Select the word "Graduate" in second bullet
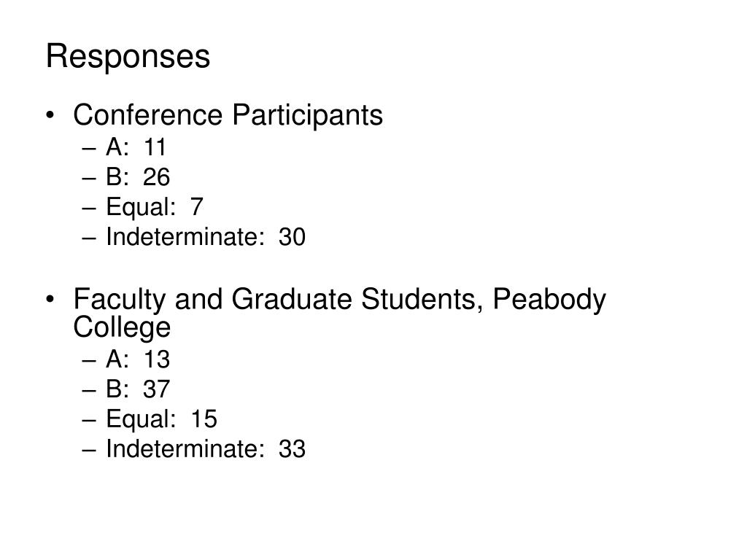The width and height of the screenshot is (747, 560). tap(286, 300)
